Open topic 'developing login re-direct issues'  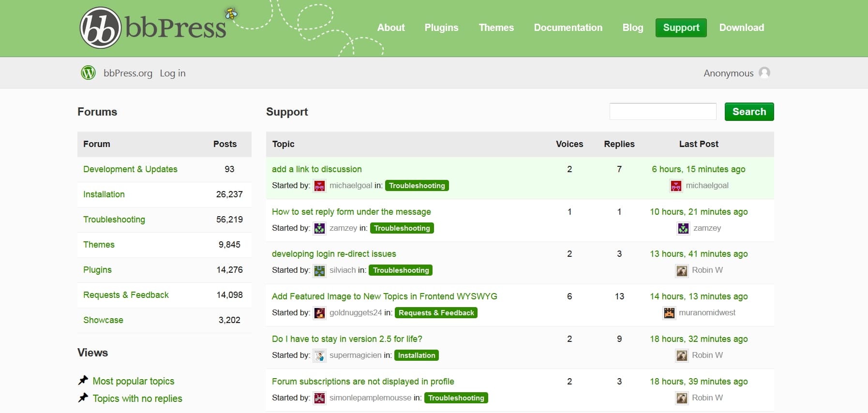[334, 254]
